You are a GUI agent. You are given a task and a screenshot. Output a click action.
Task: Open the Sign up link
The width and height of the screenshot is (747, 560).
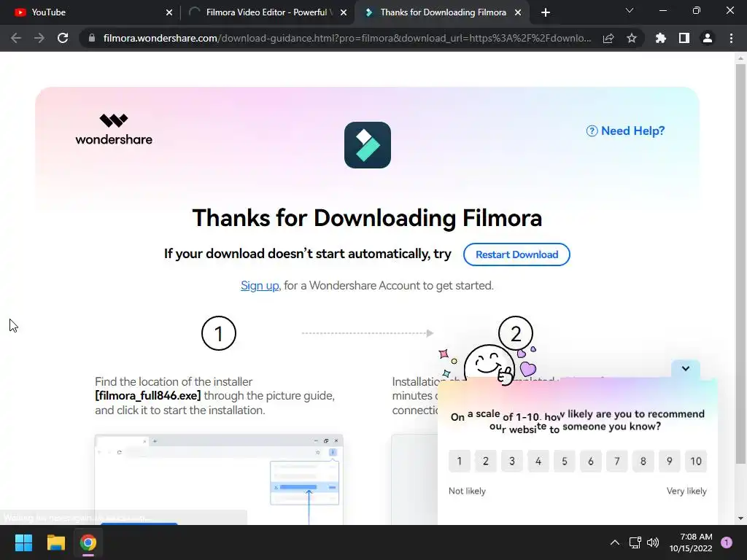[260, 285]
